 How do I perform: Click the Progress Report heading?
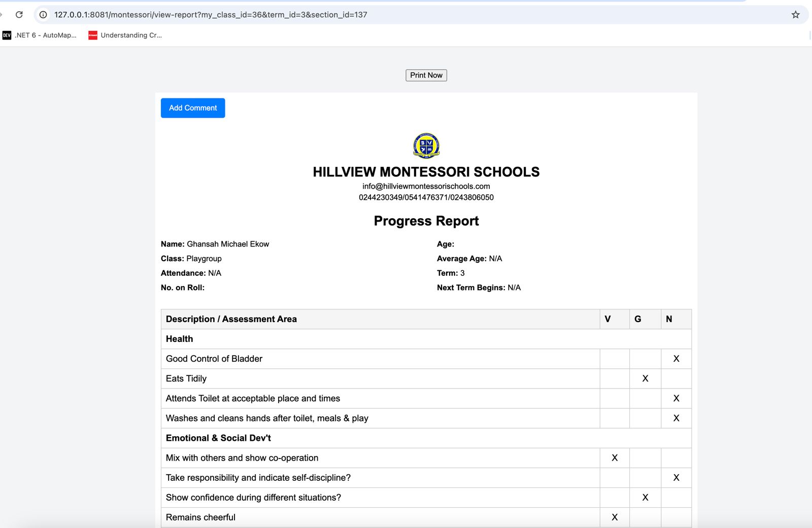pyautogui.click(x=426, y=221)
